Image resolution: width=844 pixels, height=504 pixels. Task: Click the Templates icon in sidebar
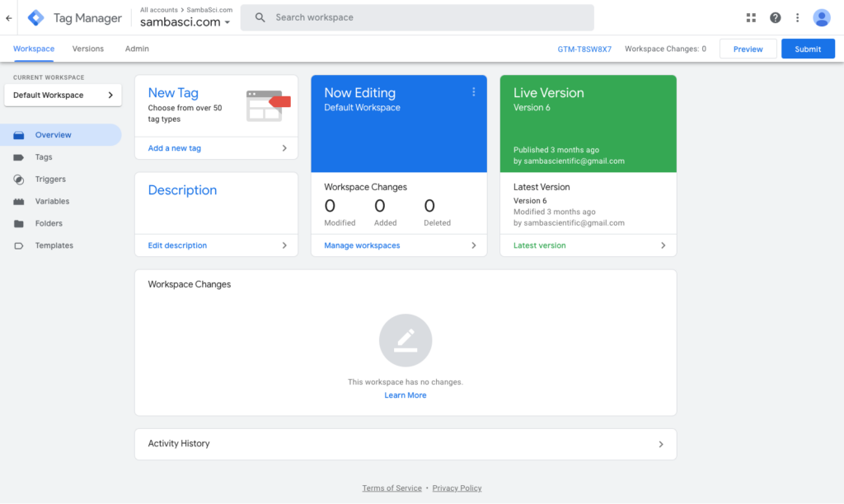click(x=19, y=245)
